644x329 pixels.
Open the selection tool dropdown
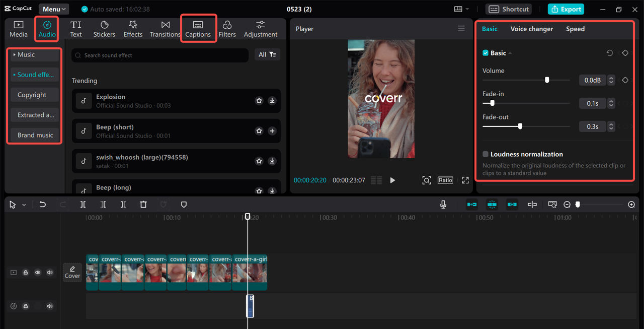[x=24, y=205]
